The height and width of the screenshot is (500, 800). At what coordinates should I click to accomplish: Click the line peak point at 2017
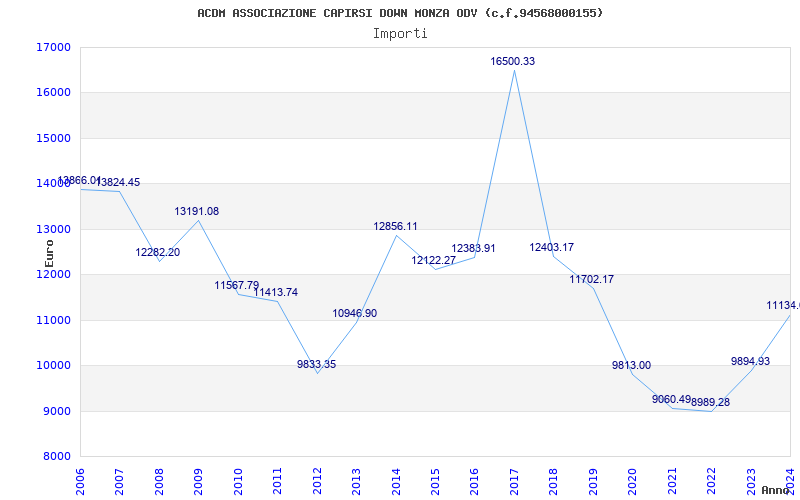click(514, 70)
